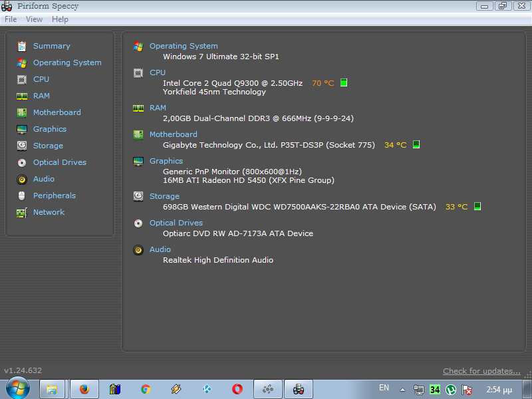
Task: Open the Motherboard heading link in main panel
Action: pyautogui.click(x=174, y=135)
